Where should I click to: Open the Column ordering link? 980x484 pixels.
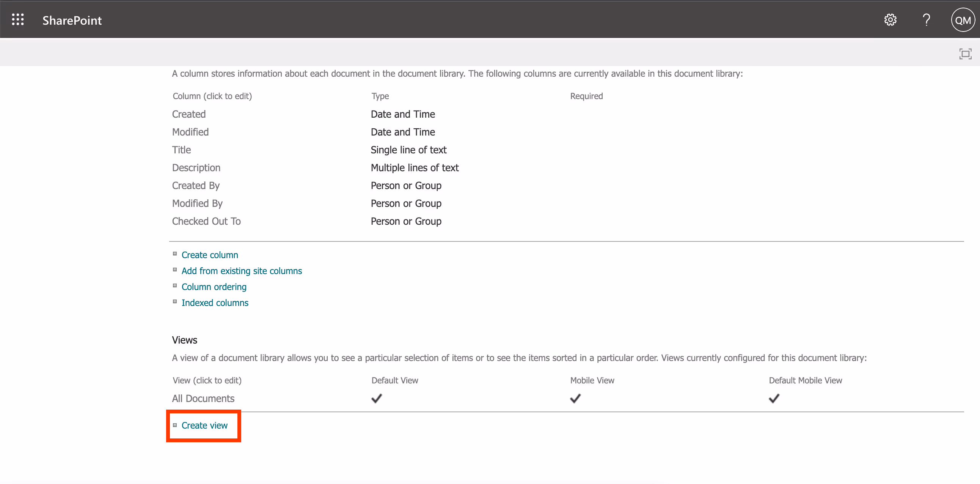(x=214, y=287)
